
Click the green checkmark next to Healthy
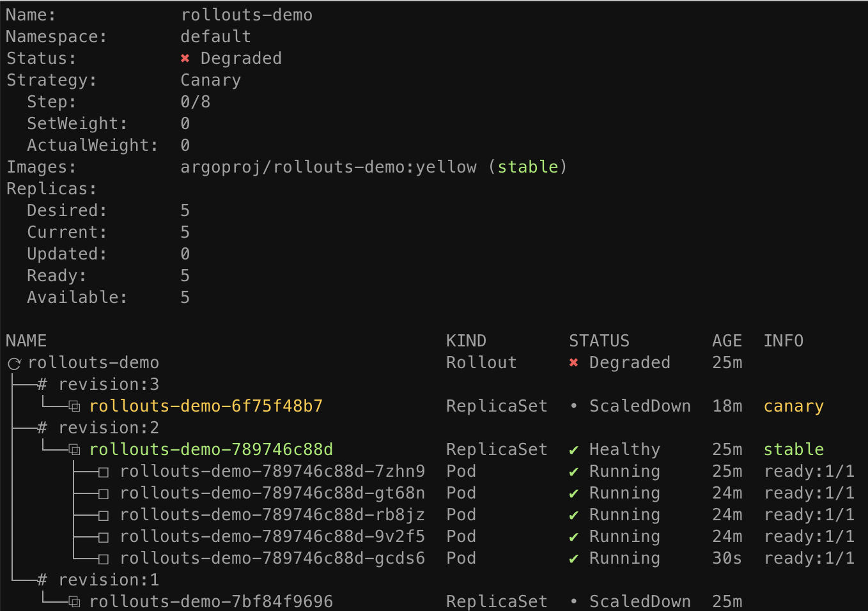(573, 450)
